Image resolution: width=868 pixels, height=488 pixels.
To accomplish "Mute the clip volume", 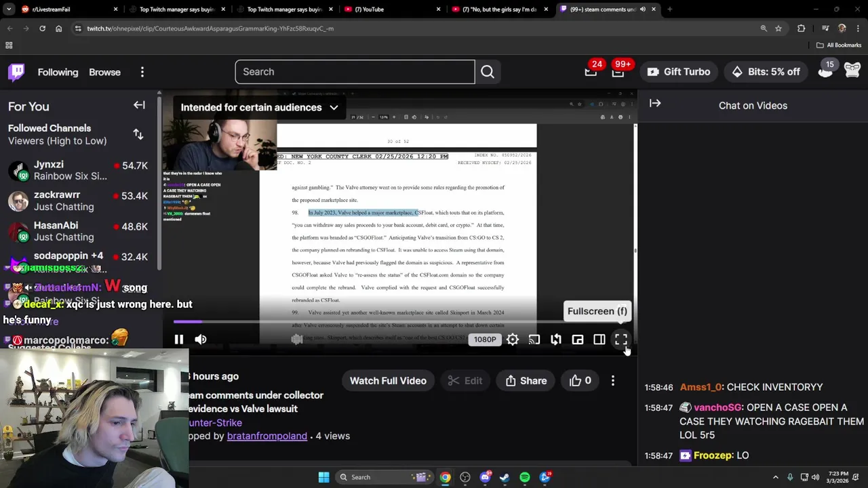I will click(201, 340).
